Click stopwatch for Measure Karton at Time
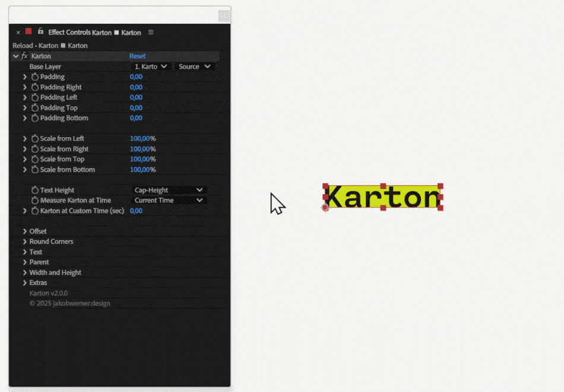Viewport: 564px width, 392px height. 35,201
